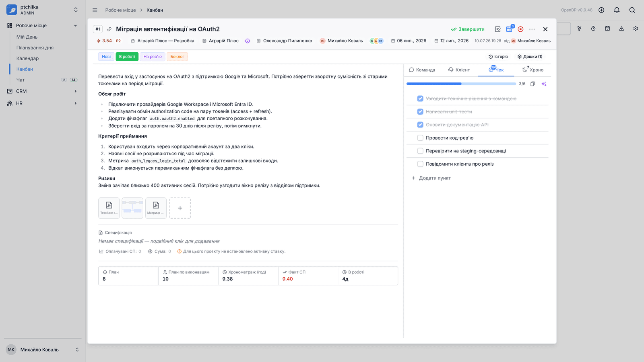Click the ptchilka bird logo
This screenshot has width=644, height=362.
click(12, 10)
